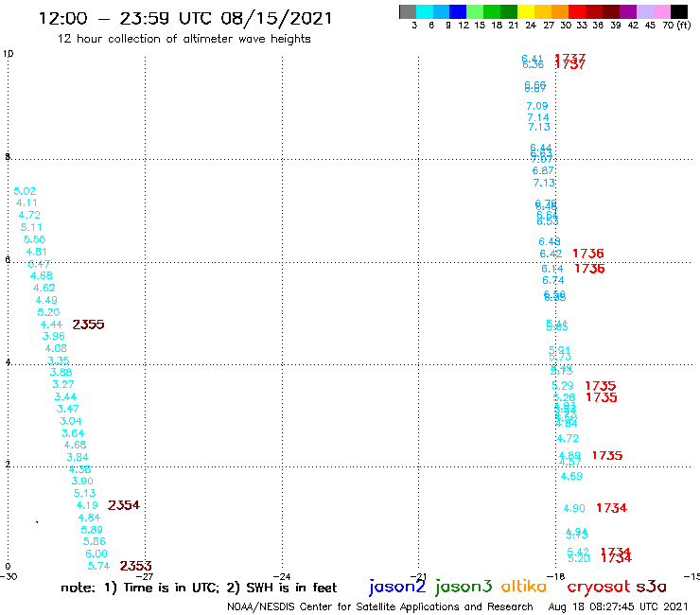Click the gray 3 ft legend swatch
The height and width of the screenshot is (615, 700).
tap(408, 11)
